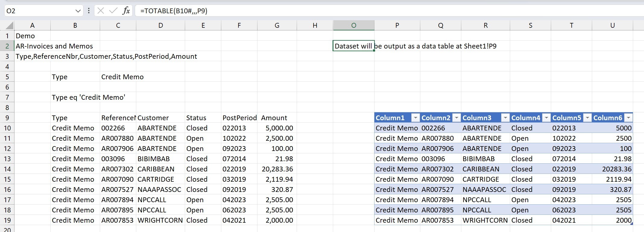Select column P header
This screenshot has height=232, width=644.
point(397,25)
